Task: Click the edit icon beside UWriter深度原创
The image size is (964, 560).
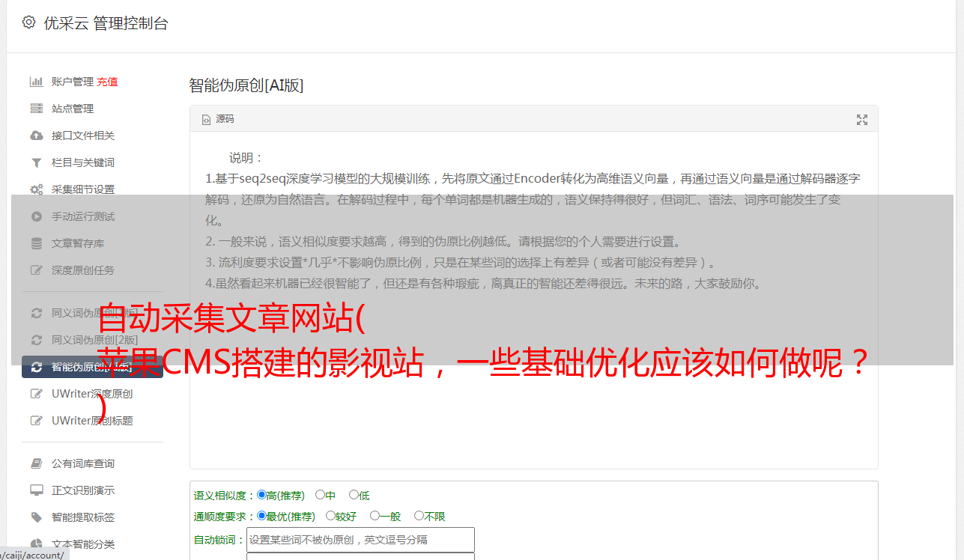Action: (x=36, y=394)
